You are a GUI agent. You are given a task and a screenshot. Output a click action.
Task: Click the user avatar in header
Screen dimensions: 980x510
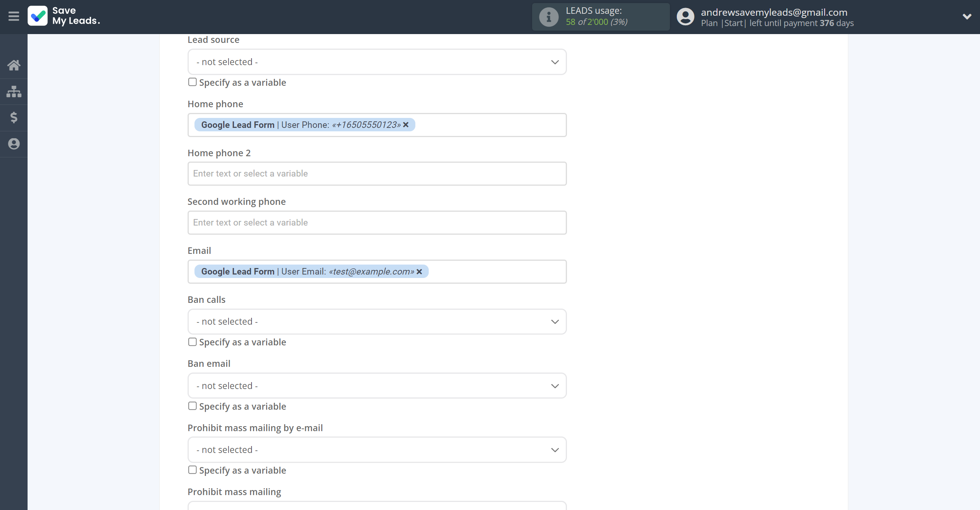[x=685, y=17]
